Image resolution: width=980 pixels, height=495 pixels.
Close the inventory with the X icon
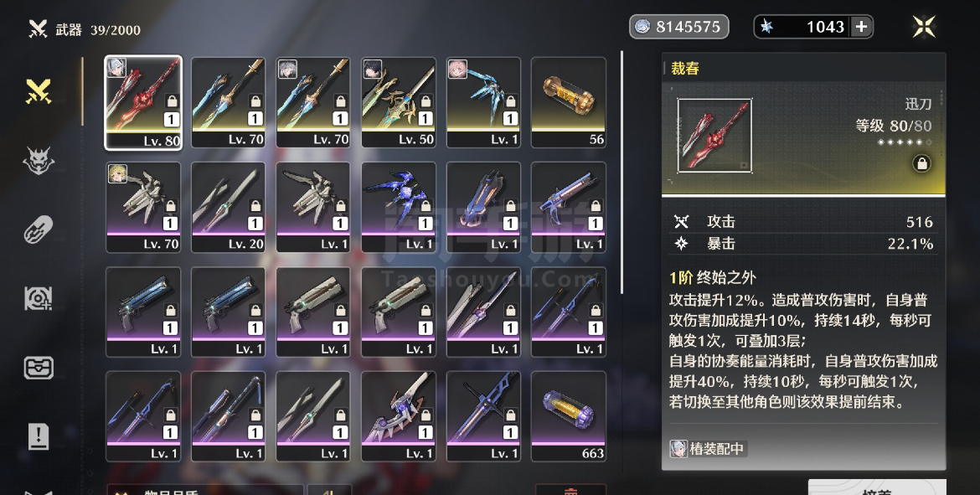tap(924, 27)
